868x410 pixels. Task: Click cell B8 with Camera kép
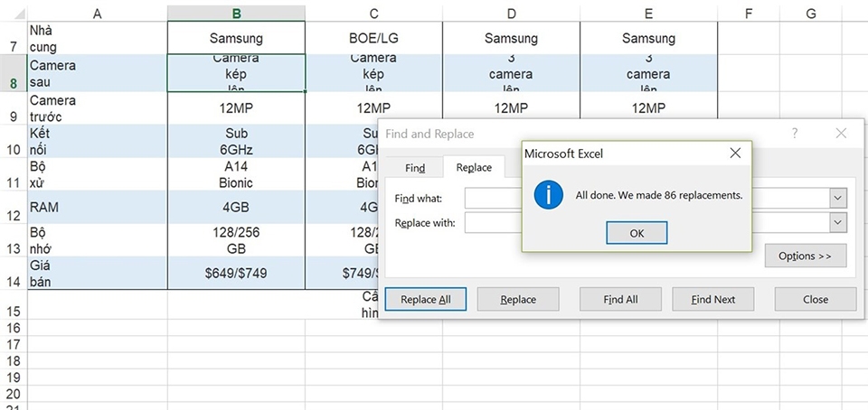click(x=236, y=73)
